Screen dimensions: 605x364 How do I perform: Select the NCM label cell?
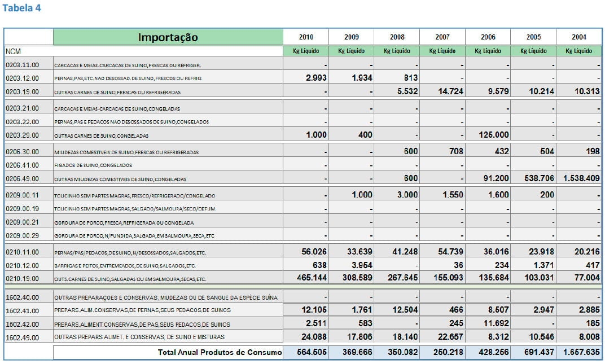coord(29,51)
